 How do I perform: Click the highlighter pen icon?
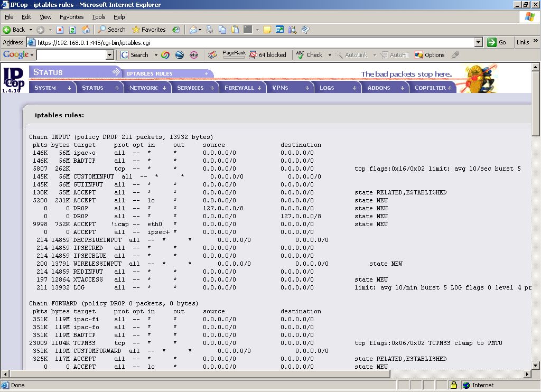pos(455,54)
